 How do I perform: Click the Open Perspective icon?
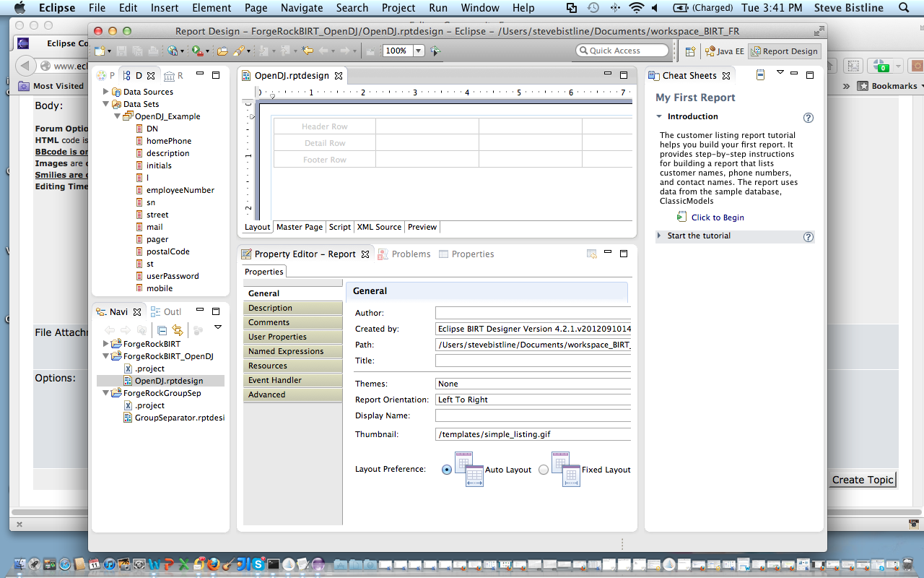(x=691, y=51)
